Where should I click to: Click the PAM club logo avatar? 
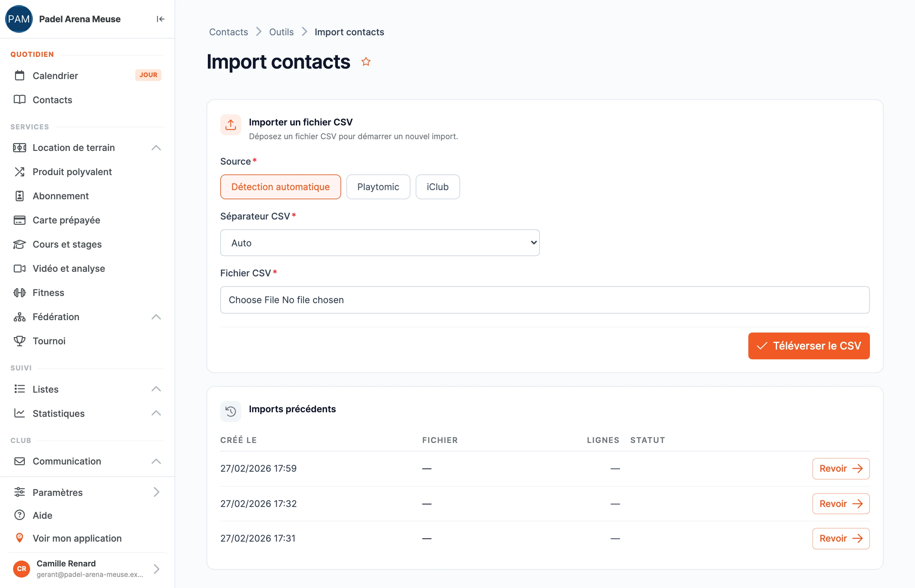click(19, 19)
